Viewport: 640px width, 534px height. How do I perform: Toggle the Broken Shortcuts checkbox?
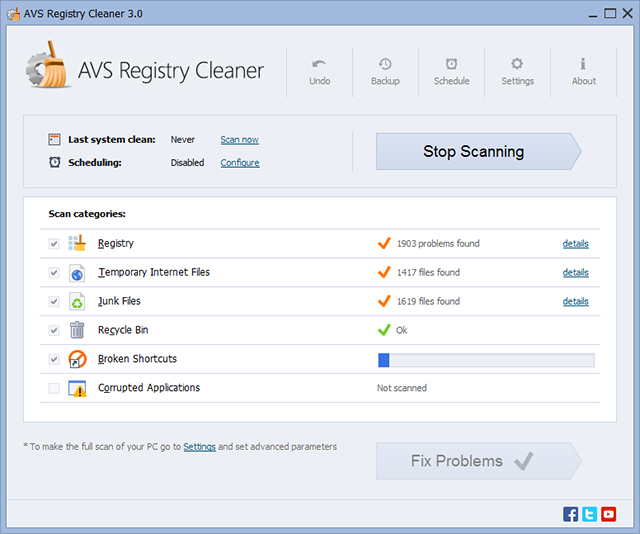tap(54, 359)
